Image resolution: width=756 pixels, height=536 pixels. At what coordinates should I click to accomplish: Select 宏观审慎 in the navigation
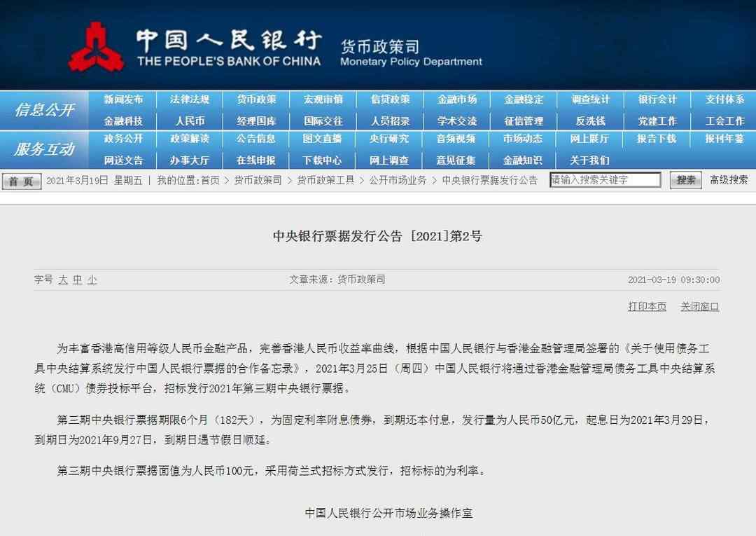(323, 99)
